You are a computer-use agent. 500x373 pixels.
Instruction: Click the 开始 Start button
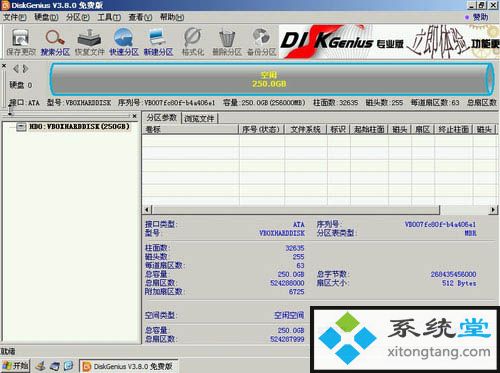tap(15, 366)
